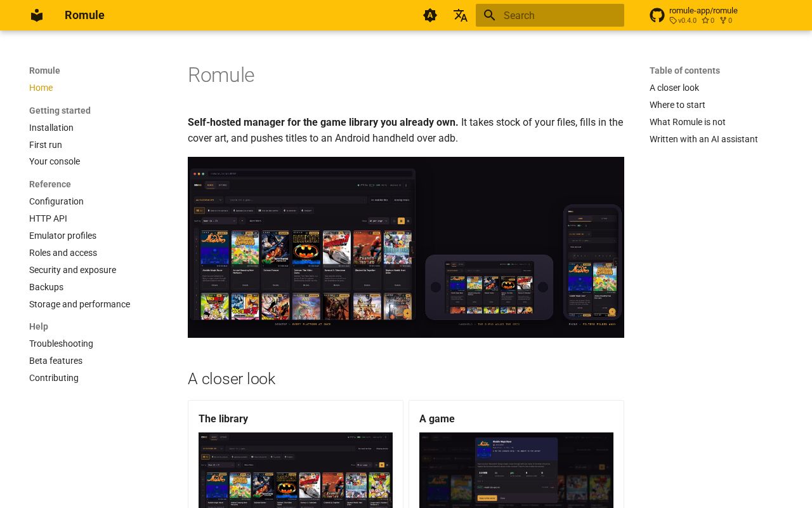Click the large Romule hero screenshot
The height and width of the screenshot is (508, 812).
click(406, 247)
